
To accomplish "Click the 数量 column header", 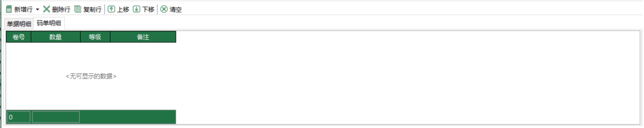I will 56,37.
